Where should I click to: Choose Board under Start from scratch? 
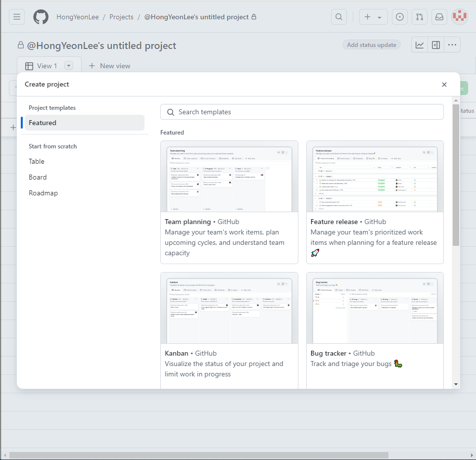tap(38, 177)
